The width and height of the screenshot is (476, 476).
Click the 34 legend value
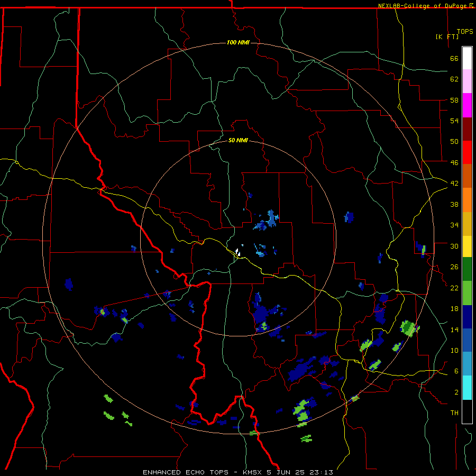[454, 225]
